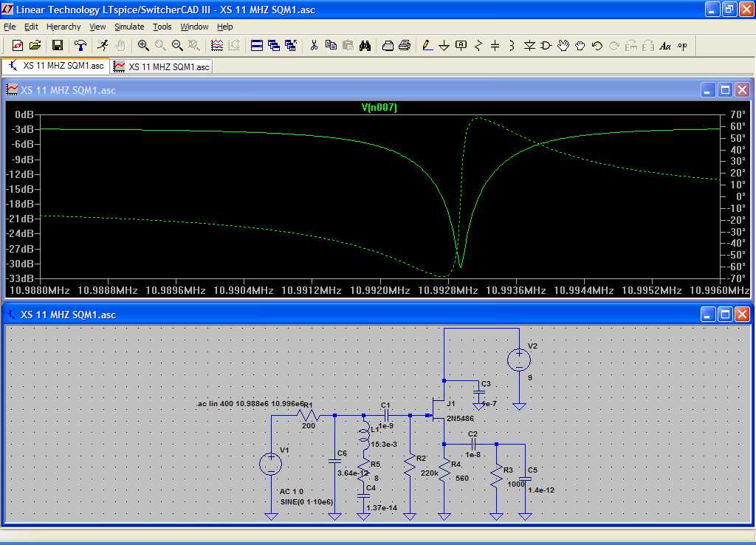Click the Undo arrow icon
The width and height of the screenshot is (756, 545).
pos(597,46)
